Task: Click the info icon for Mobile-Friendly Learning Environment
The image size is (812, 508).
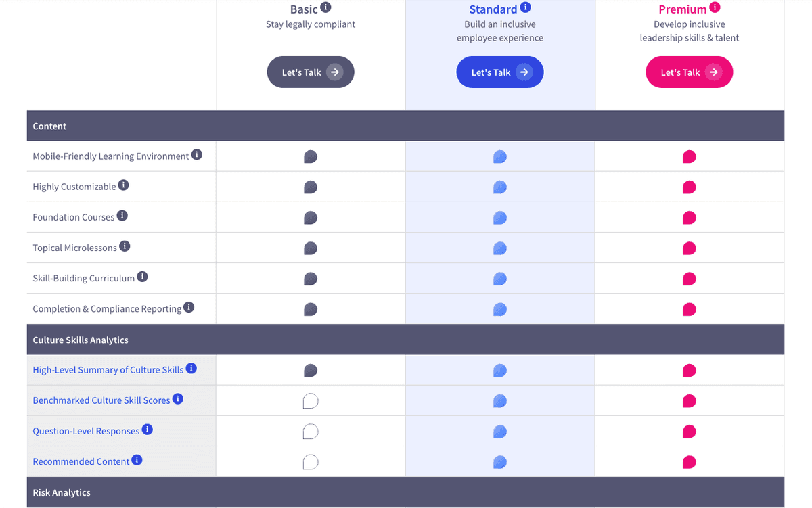Action: tap(197, 154)
